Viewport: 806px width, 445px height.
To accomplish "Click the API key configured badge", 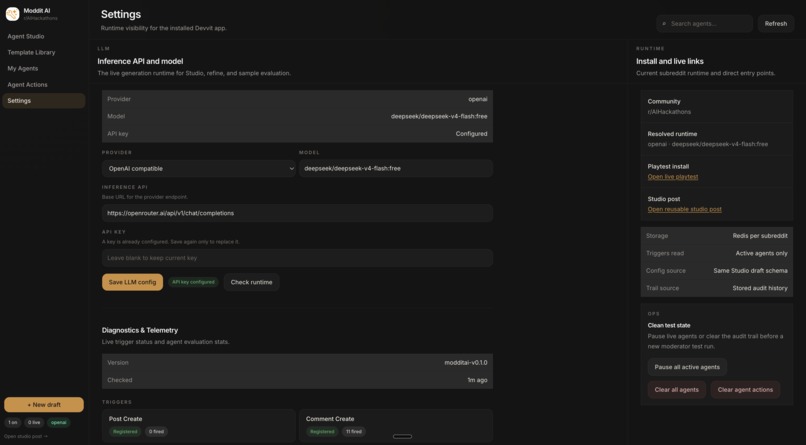I will 193,282.
